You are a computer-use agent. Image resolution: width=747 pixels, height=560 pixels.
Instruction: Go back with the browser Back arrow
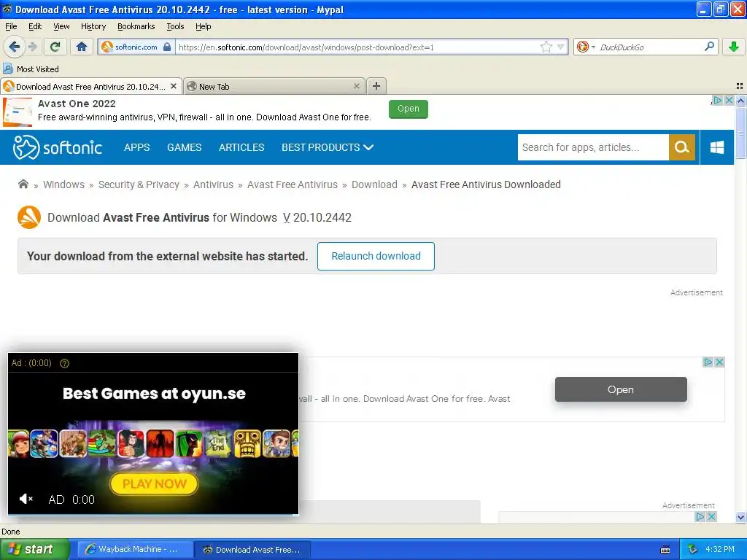tap(15, 47)
